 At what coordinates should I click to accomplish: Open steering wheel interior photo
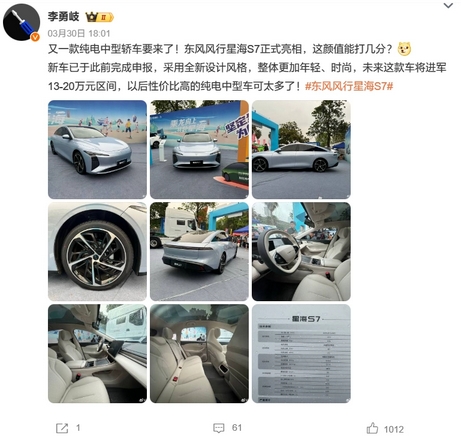301,252
